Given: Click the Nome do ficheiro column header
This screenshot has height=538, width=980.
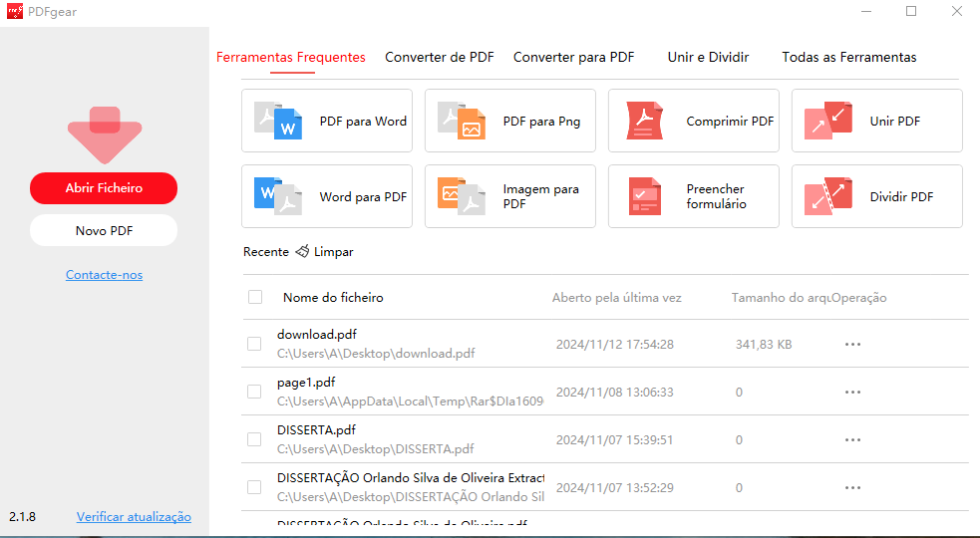Looking at the screenshot, I should click(x=333, y=298).
